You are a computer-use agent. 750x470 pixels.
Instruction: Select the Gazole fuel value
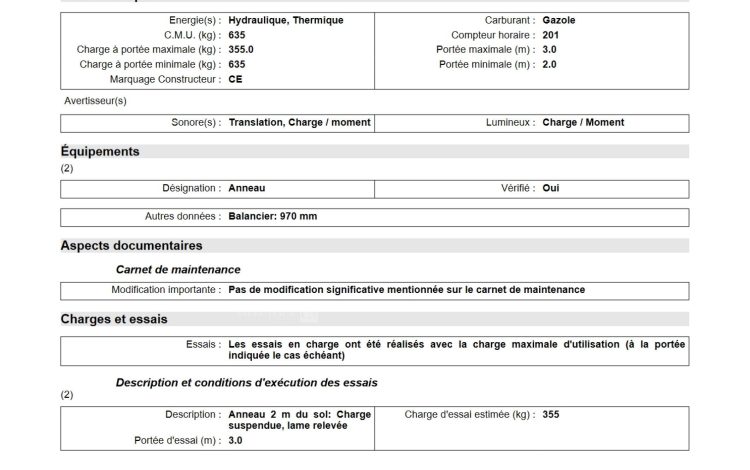pos(559,21)
